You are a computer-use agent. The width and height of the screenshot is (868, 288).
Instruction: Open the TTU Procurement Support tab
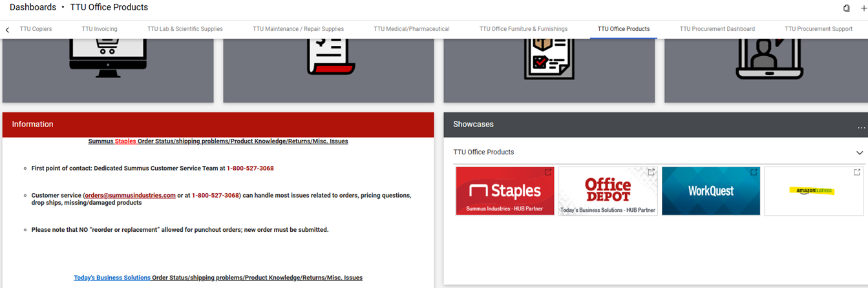pyautogui.click(x=818, y=29)
